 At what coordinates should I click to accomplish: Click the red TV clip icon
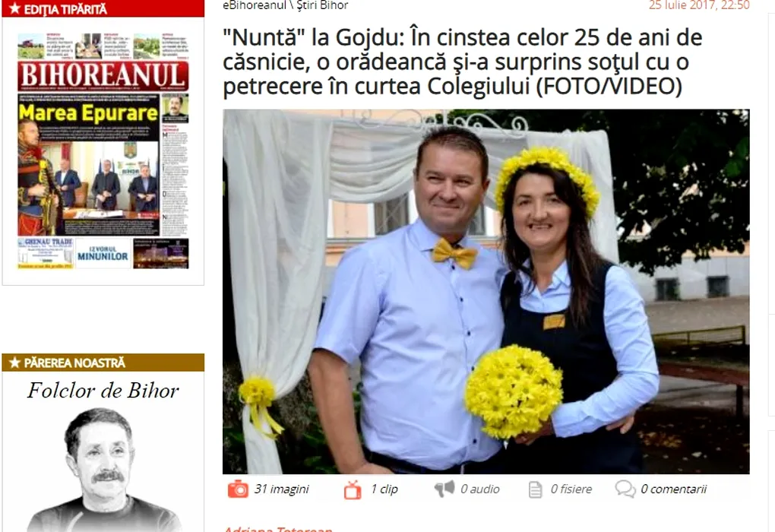pos(353,489)
